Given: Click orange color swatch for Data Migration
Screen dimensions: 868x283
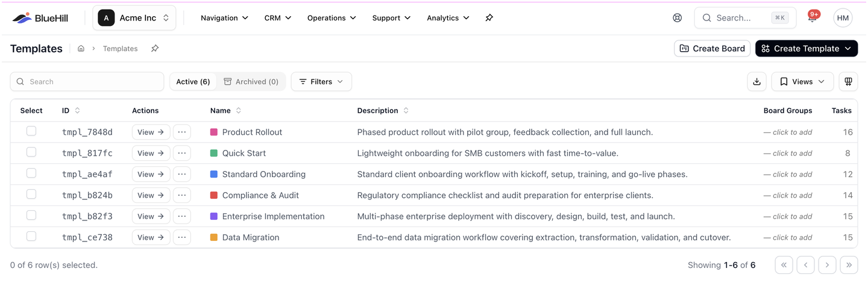Looking at the screenshot, I should [214, 238].
